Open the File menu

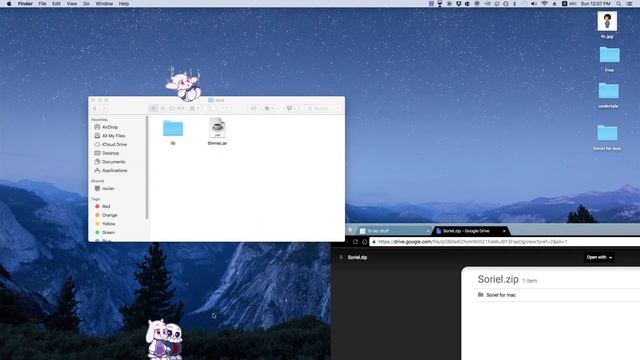(x=42, y=4)
